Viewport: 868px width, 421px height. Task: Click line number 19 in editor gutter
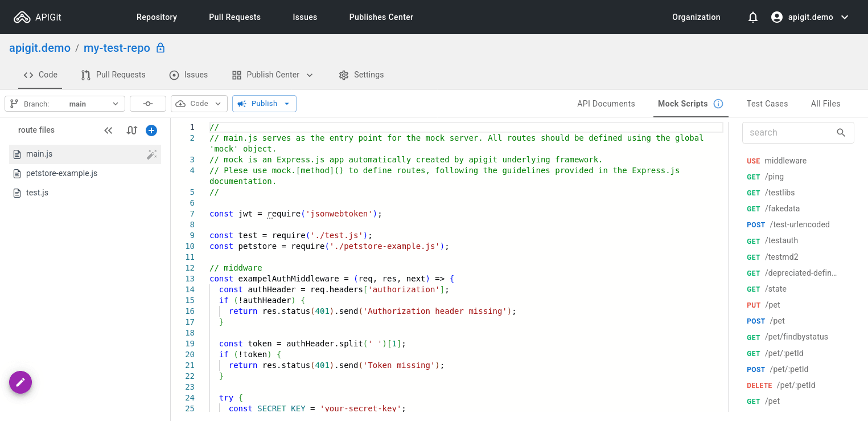pos(190,344)
